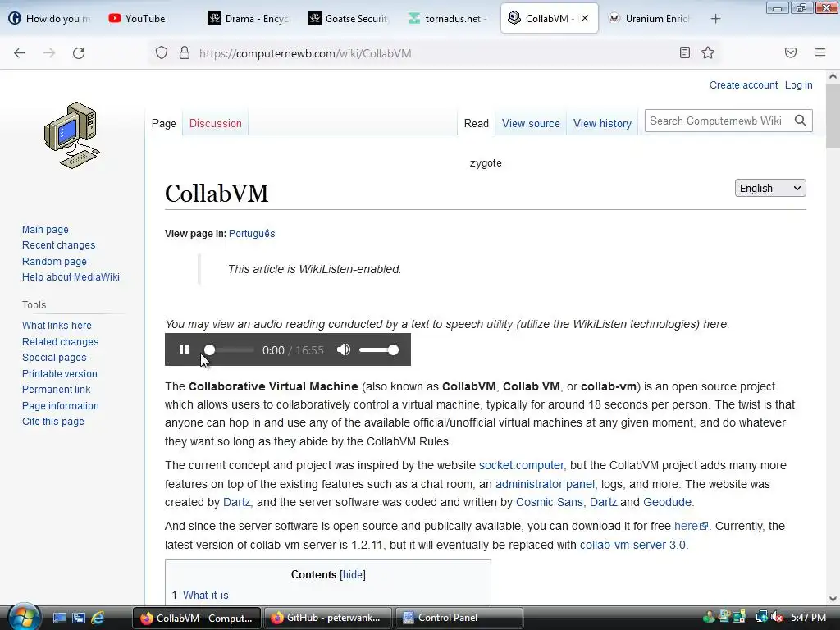Go back to the previous page
This screenshot has height=630, width=840.
pyautogui.click(x=20, y=53)
